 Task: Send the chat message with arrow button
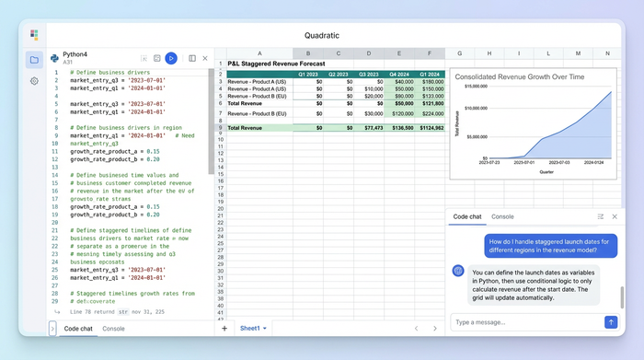click(x=611, y=322)
